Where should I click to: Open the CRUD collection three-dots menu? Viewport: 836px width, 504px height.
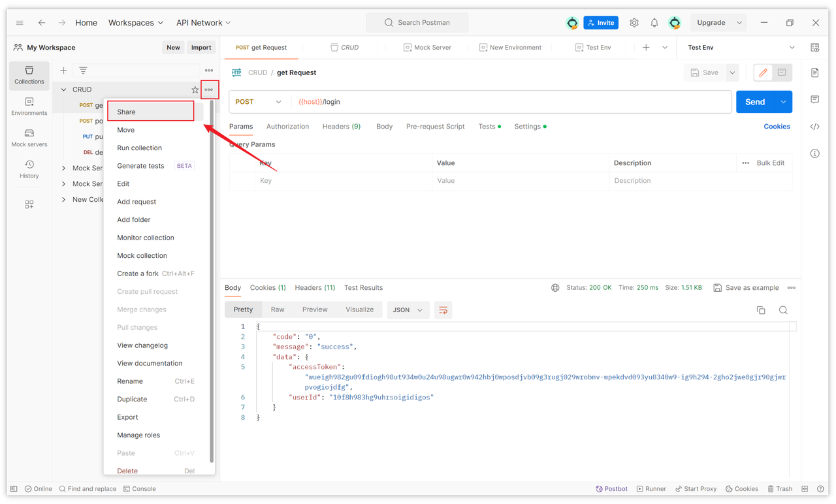coord(209,89)
